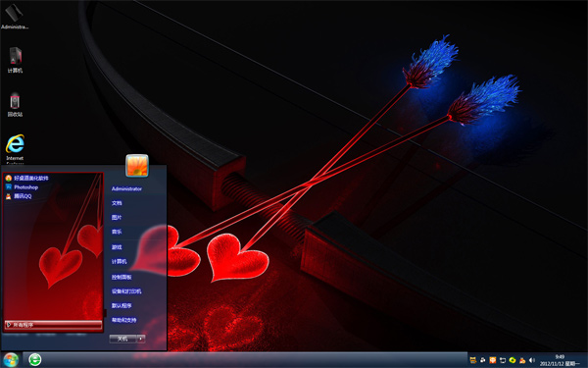Screen dimensions: 588x368
Task: Open the Administrator folder desktop icon
Action: tap(15, 16)
